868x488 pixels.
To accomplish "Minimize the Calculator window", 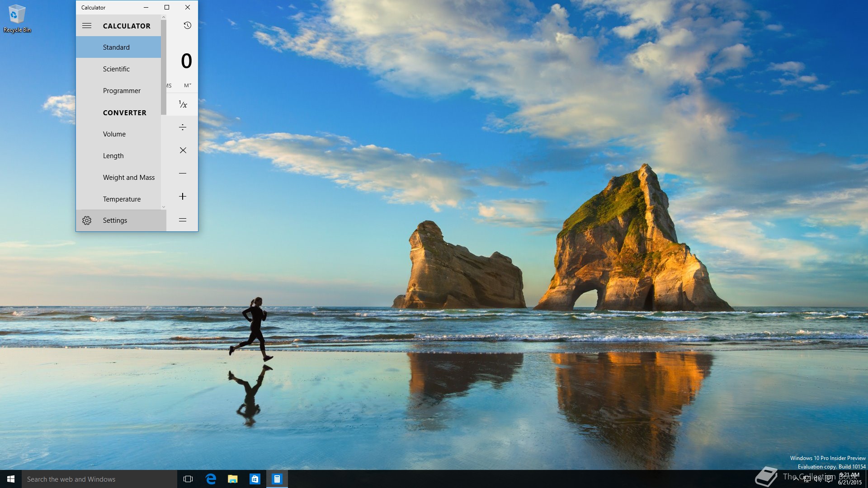I will (x=146, y=7).
